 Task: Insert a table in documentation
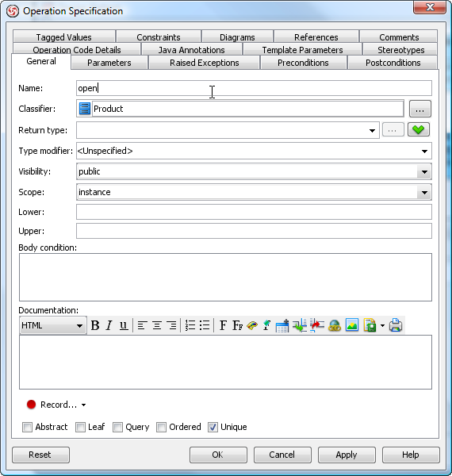(x=282, y=325)
